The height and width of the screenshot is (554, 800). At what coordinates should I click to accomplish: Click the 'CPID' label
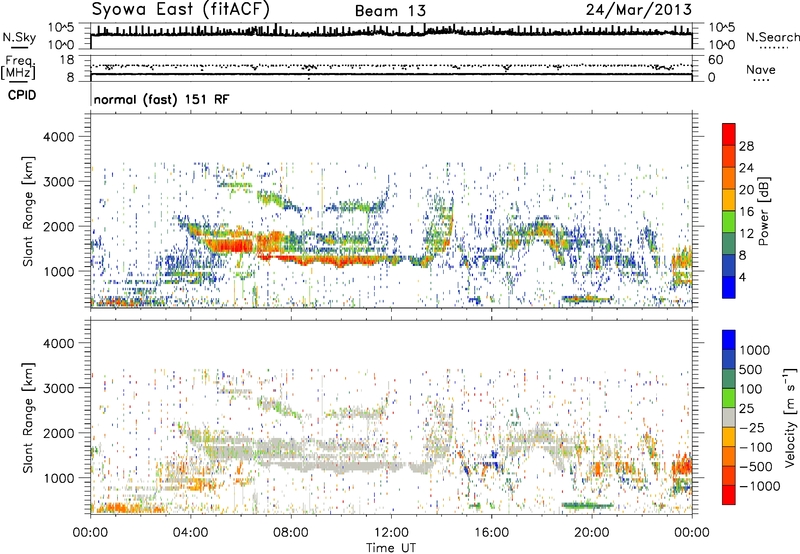coord(21,95)
